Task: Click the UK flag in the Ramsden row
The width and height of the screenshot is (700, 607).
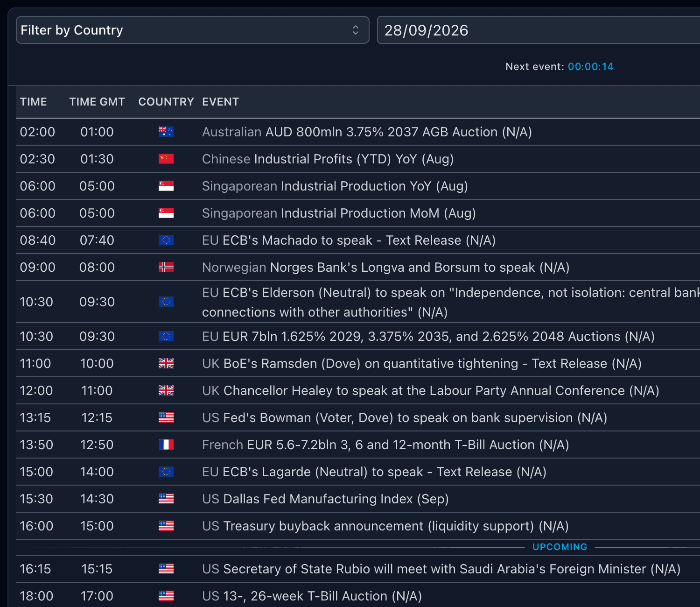Action: tap(166, 363)
